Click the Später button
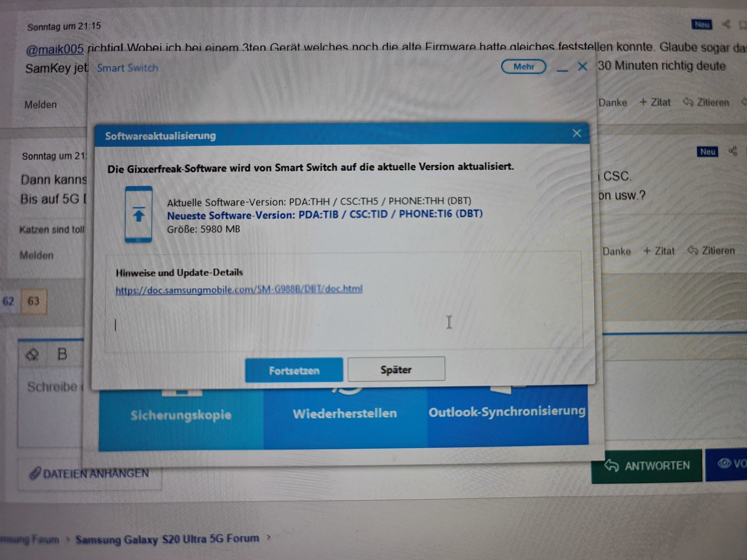Screen dimensions: 747x560 tap(396, 369)
